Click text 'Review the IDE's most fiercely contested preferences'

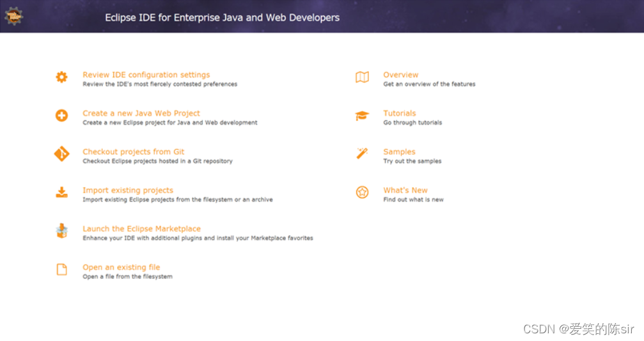click(x=160, y=84)
